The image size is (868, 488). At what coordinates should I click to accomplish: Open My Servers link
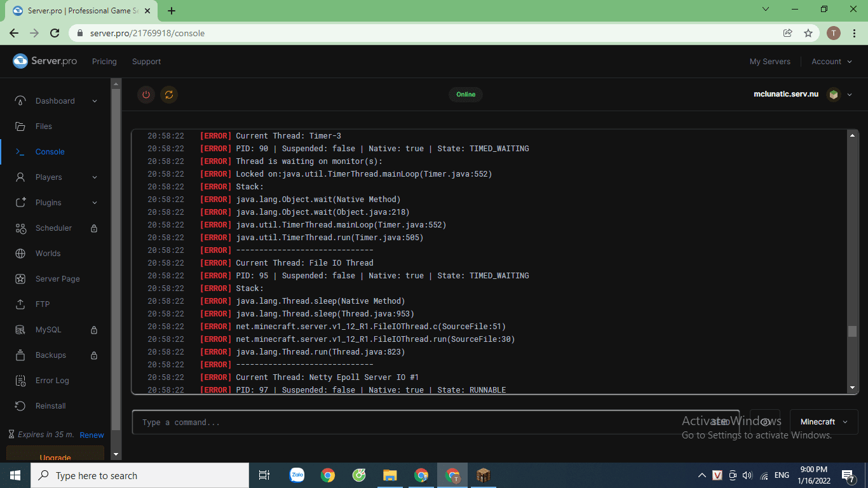point(770,62)
